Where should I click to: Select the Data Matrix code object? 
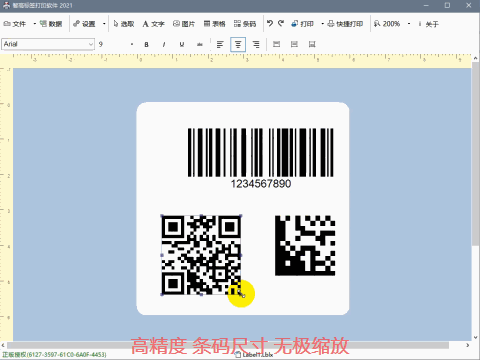click(x=305, y=246)
